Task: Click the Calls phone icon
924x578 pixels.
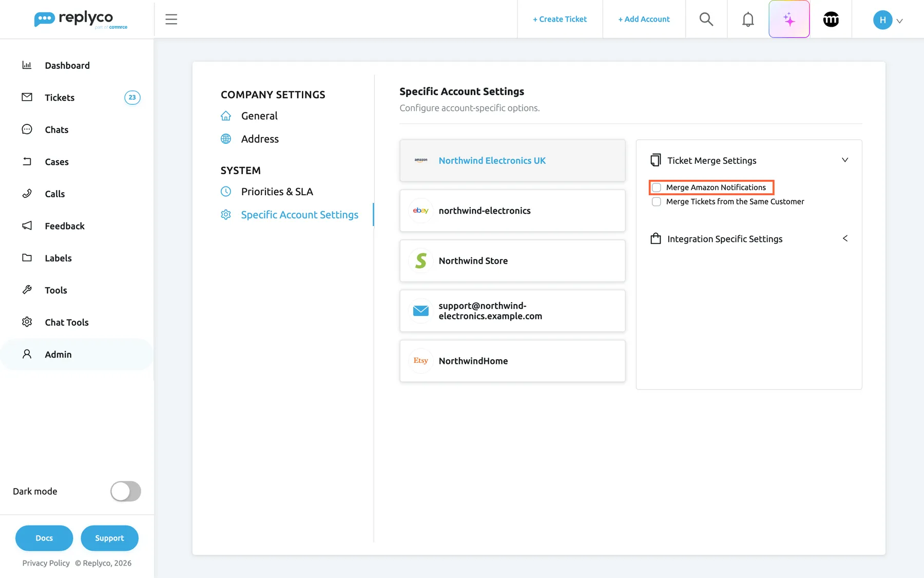Action: tap(27, 194)
